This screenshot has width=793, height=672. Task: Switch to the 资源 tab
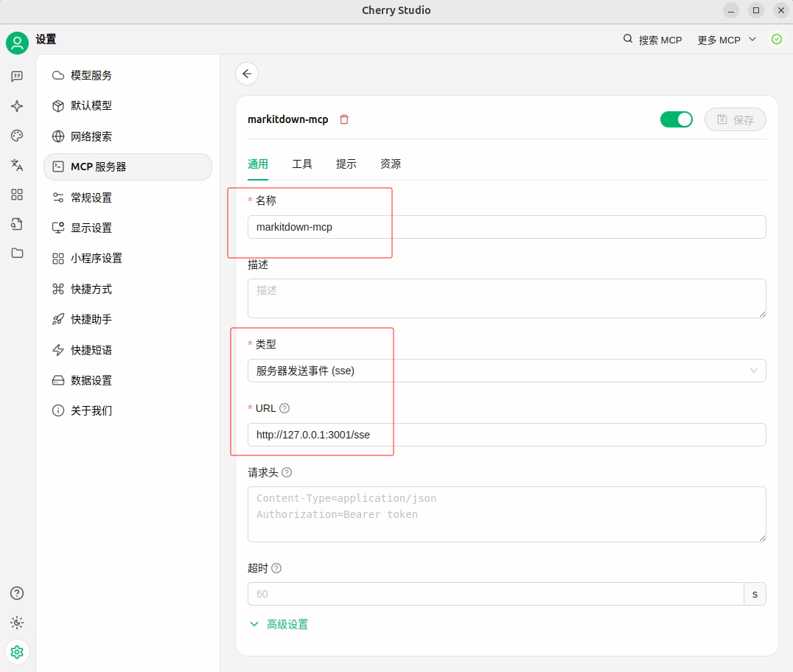click(x=391, y=164)
